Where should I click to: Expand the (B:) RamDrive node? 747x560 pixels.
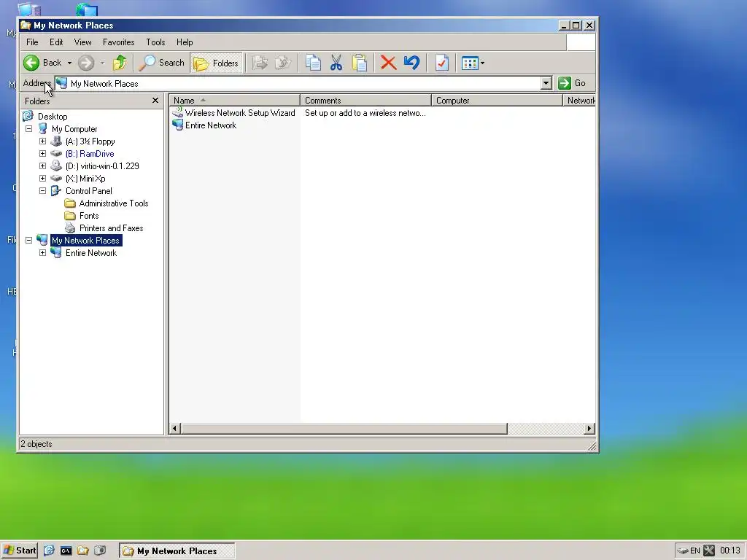[43, 154]
